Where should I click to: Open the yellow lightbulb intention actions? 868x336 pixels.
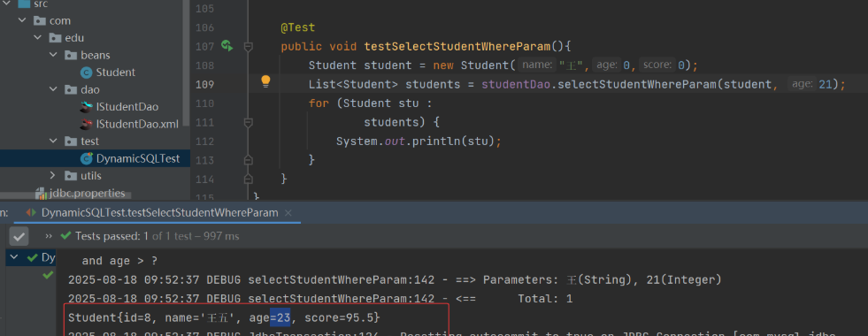[x=265, y=82]
